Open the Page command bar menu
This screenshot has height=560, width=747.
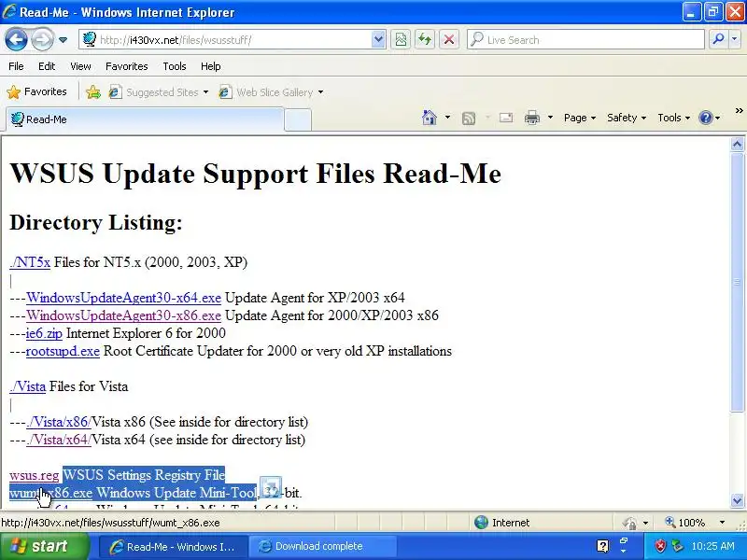click(x=580, y=118)
